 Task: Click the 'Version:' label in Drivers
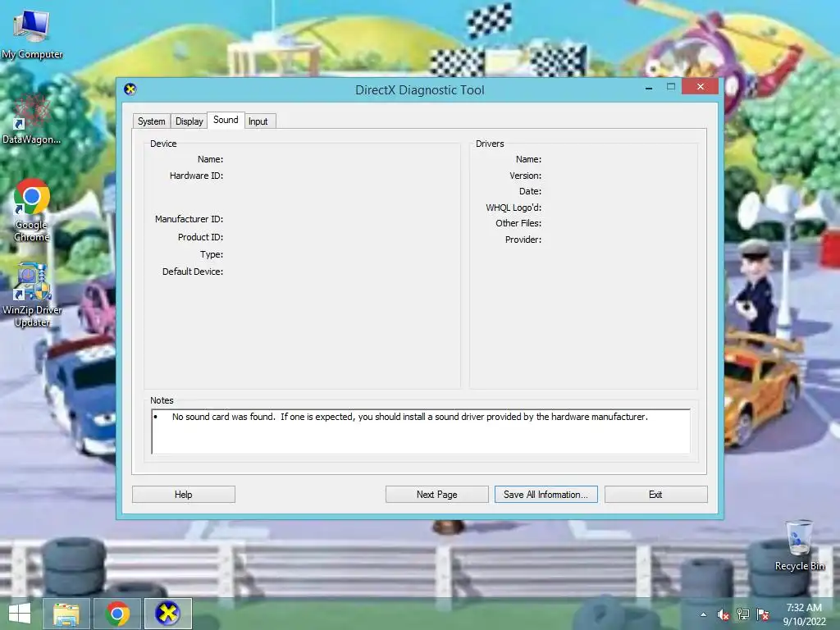[x=525, y=176]
